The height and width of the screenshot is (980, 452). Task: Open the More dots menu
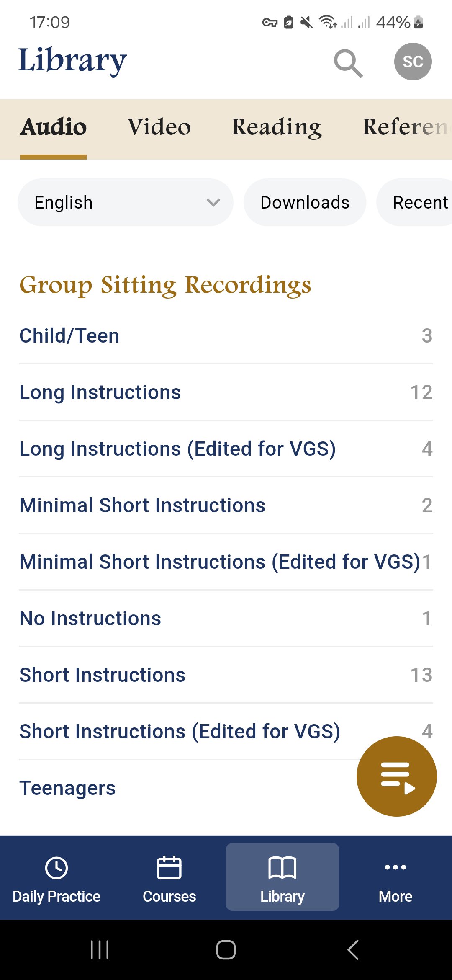pos(395,867)
